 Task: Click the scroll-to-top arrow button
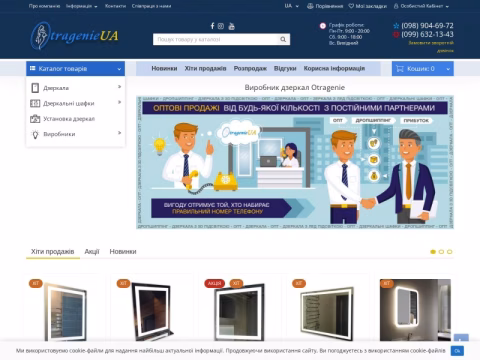coord(461,339)
